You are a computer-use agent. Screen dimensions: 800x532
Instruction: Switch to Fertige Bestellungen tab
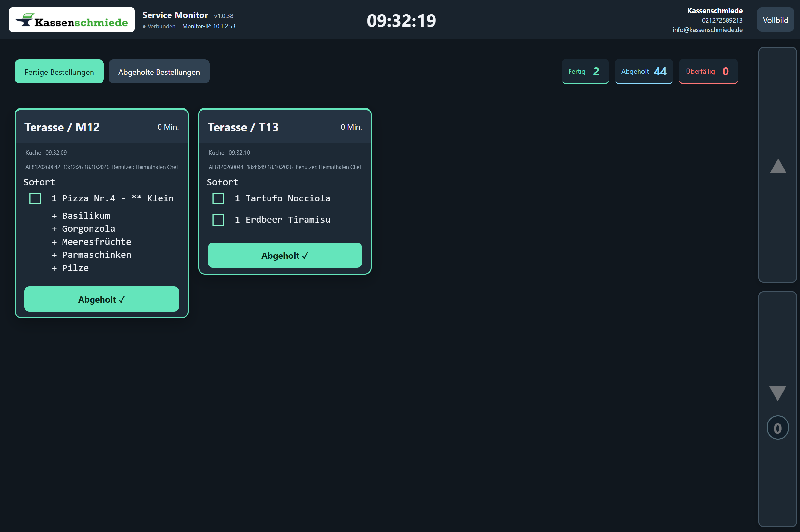59,72
